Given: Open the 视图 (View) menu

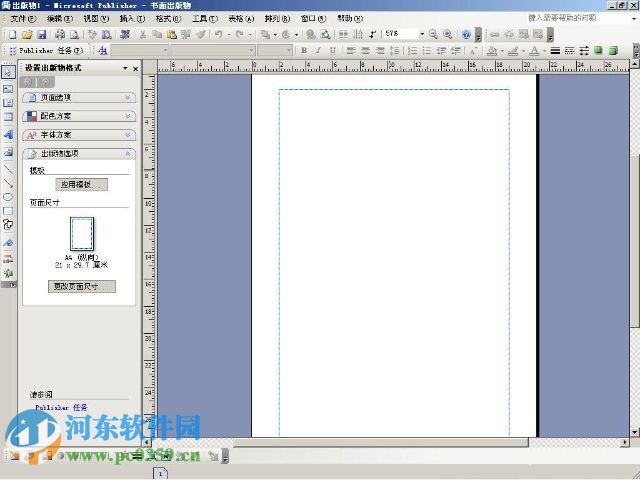Looking at the screenshot, I should 96,19.
